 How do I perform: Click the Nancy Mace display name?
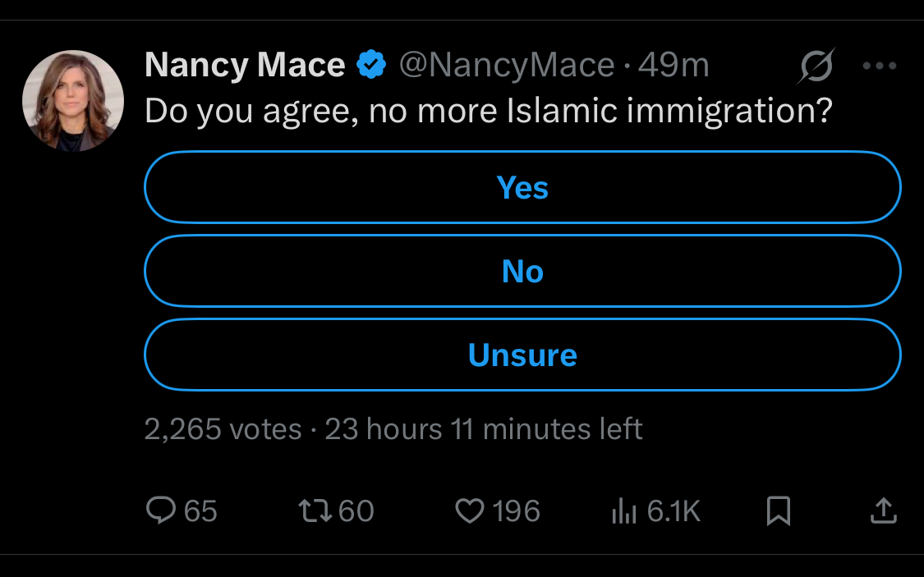(245, 66)
